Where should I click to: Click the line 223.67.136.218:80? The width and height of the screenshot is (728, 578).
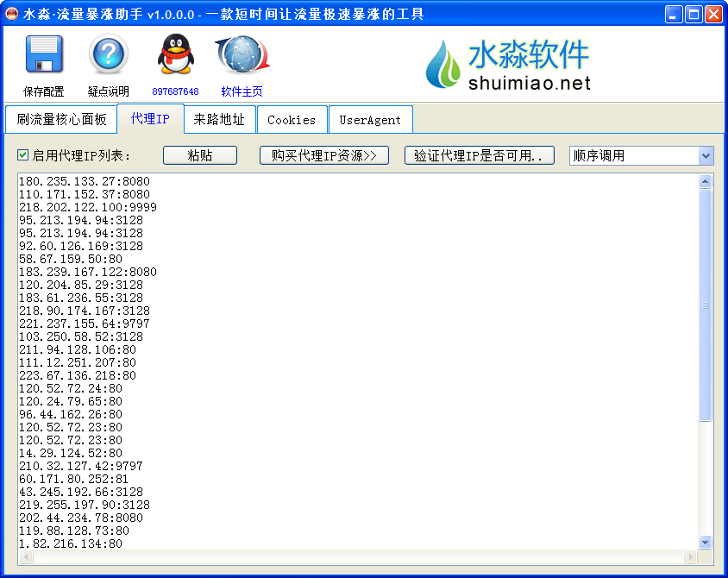coord(78,375)
